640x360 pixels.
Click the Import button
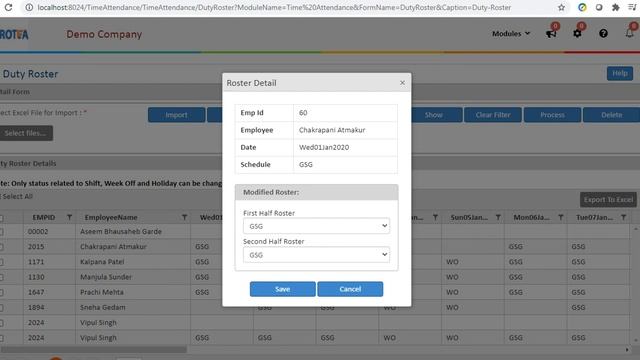point(176,115)
